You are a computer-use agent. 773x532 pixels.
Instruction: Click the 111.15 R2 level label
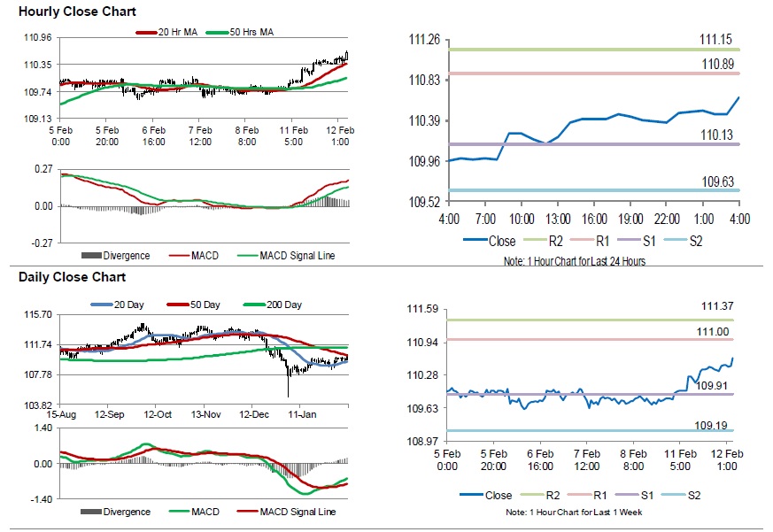715,40
